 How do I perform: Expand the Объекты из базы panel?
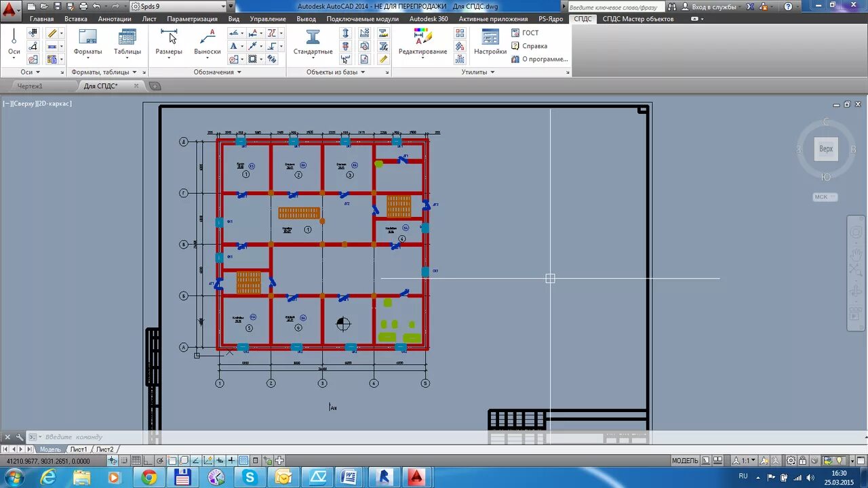tap(336, 72)
